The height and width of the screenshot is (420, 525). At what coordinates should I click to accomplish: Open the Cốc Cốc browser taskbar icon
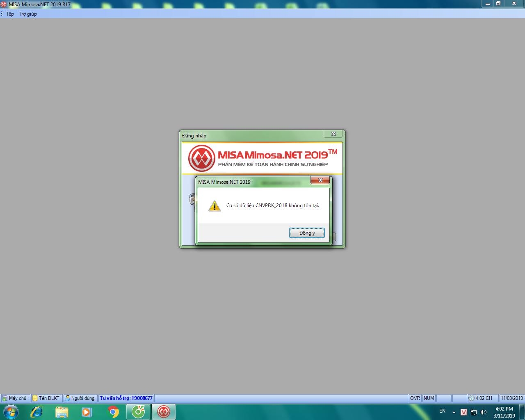(x=138, y=412)
